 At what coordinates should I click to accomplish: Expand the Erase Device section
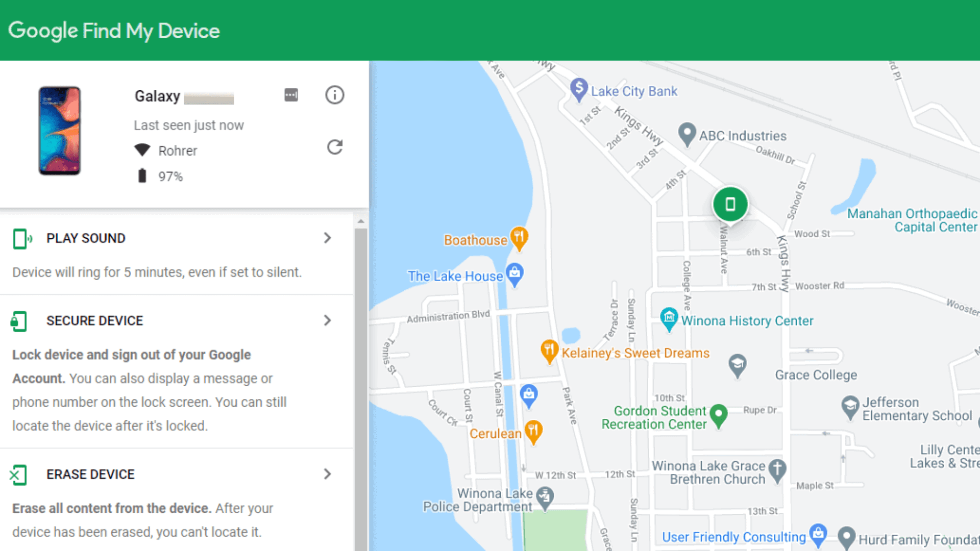(328, 473)
